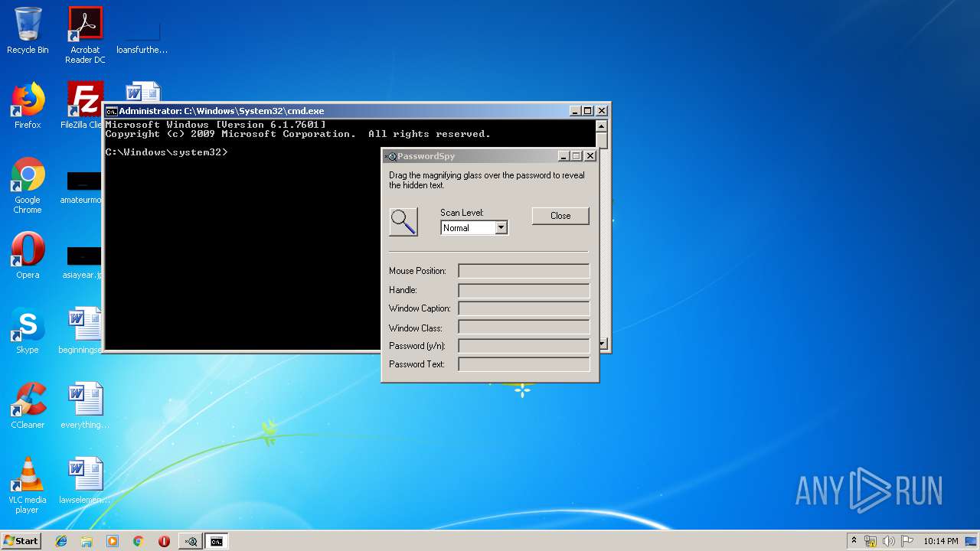Click cmd.exe scrollbar up arrow
Viewport: 980px width, 551px height.
coord(602,126)
